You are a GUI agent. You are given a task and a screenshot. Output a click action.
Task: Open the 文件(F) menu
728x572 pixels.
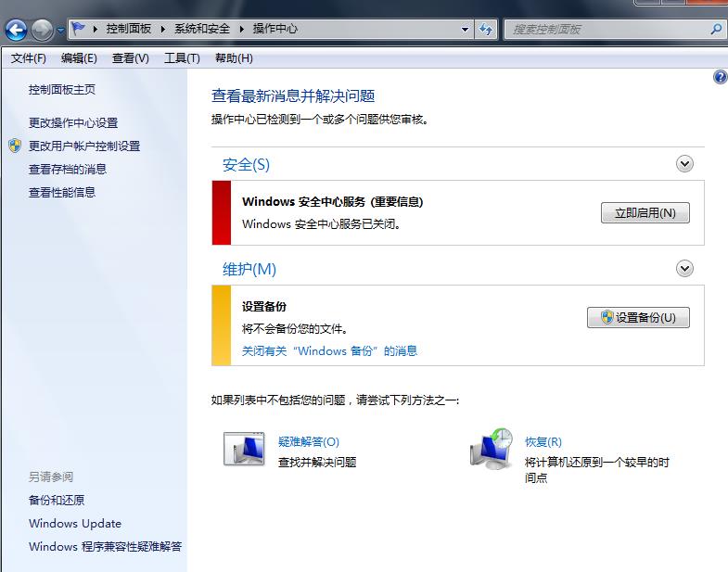pyautogui.click(x=29, y=58)
